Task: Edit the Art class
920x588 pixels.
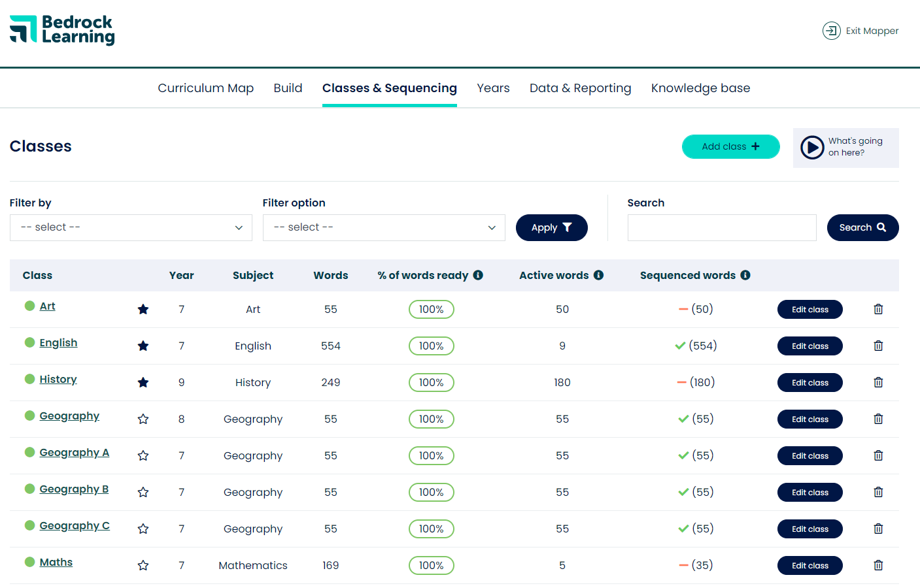Action: click(x=810, y=309)
